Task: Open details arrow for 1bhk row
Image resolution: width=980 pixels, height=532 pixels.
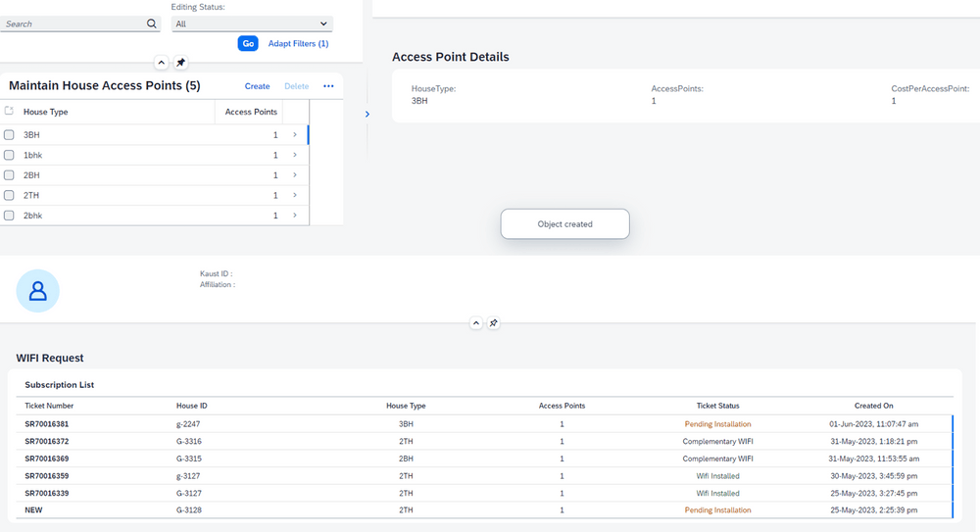Action: pos(294,155)
